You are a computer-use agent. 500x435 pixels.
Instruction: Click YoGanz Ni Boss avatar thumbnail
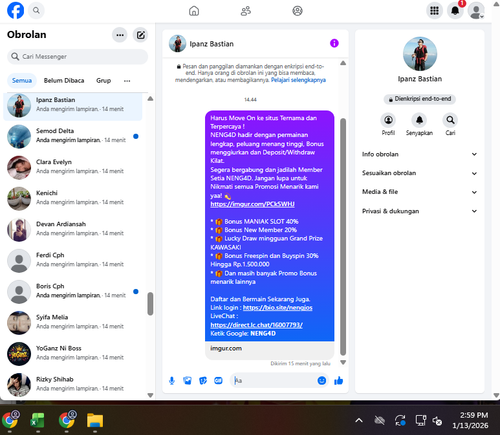[x=19, y=354]
